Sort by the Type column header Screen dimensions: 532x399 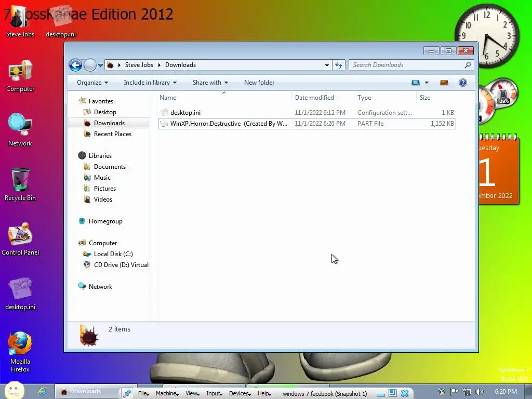pyautogui.click(x=385, y=97)
